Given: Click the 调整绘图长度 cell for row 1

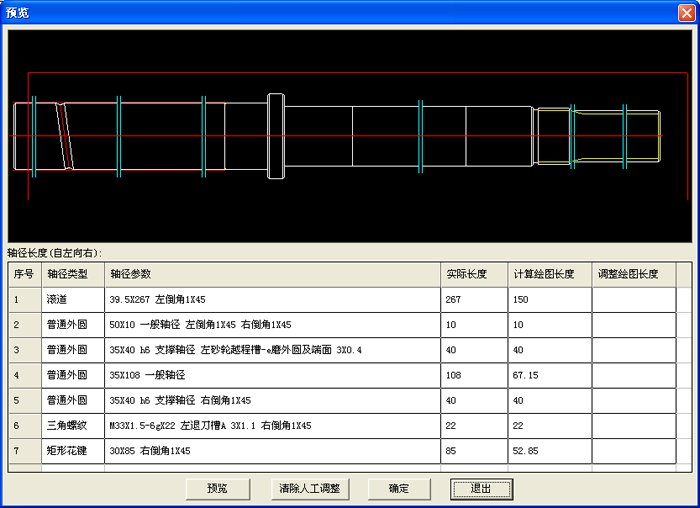Looking at the screenshot, I should 634,299.
